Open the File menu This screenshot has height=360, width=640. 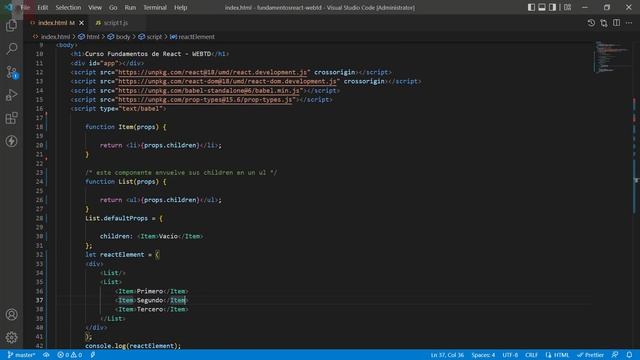click(x=25, y=7)
